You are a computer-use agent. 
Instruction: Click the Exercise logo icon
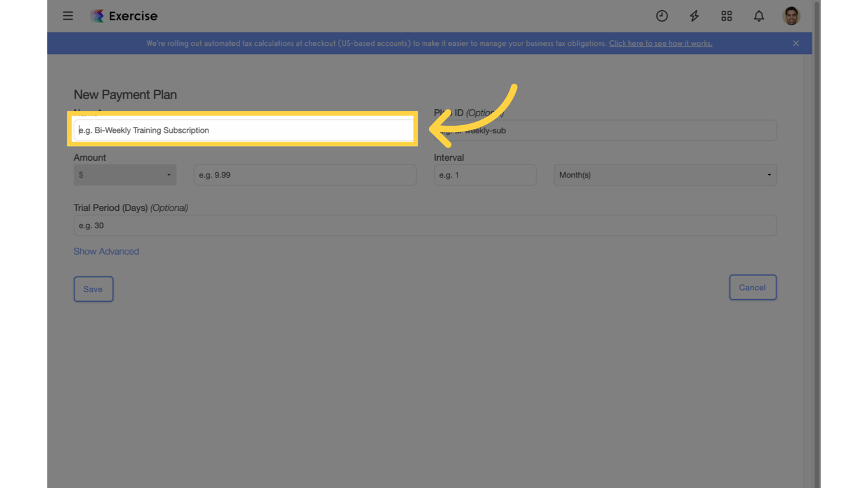point(97,16)
